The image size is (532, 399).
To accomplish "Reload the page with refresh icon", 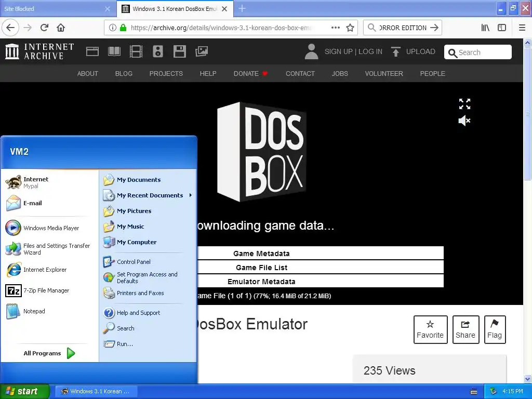I will 44,28.
